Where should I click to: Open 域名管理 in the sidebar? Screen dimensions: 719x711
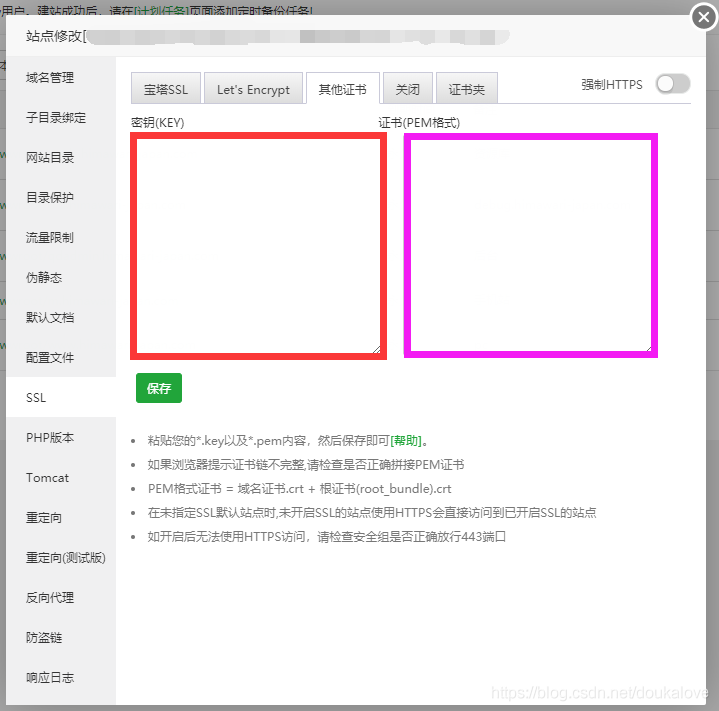pyautogui.click(x=50, y=78)
